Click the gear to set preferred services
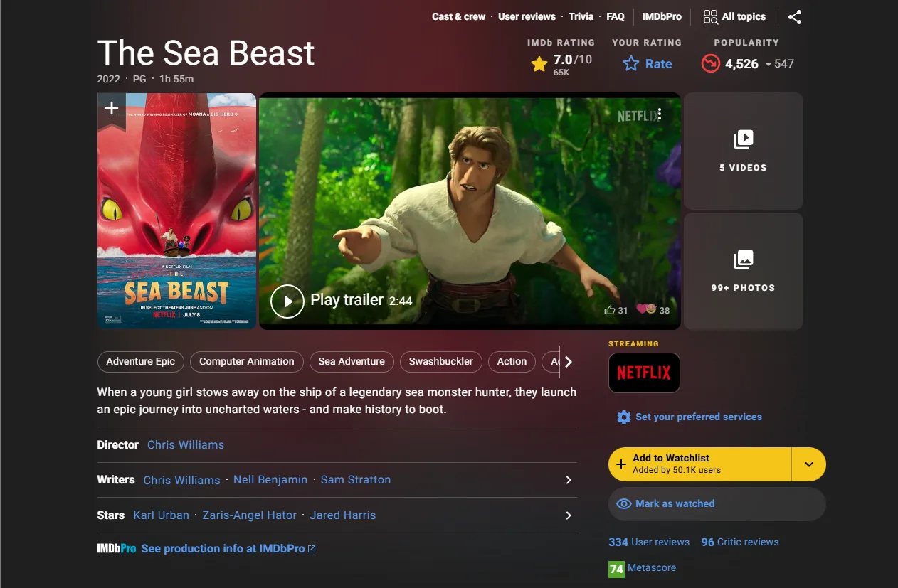Screen dimensions: 898x588 pyautogui.click(x=623, y=417)
